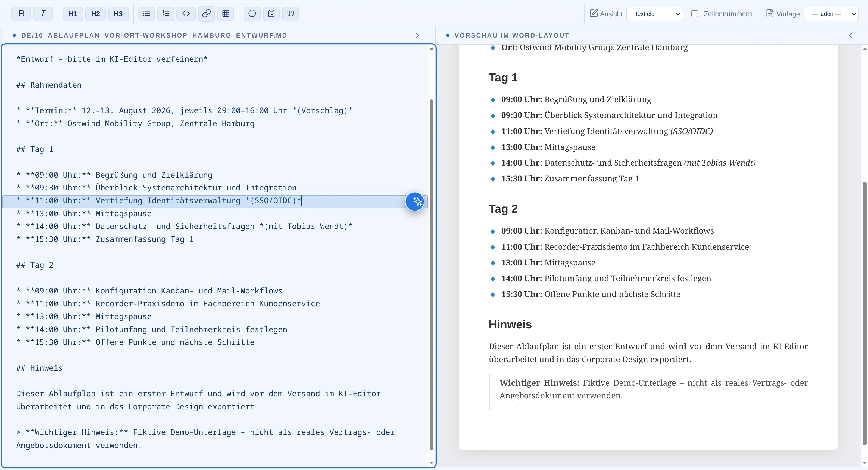Insert an info box
This screenshot has width=868, height=470.
(252, 14)
